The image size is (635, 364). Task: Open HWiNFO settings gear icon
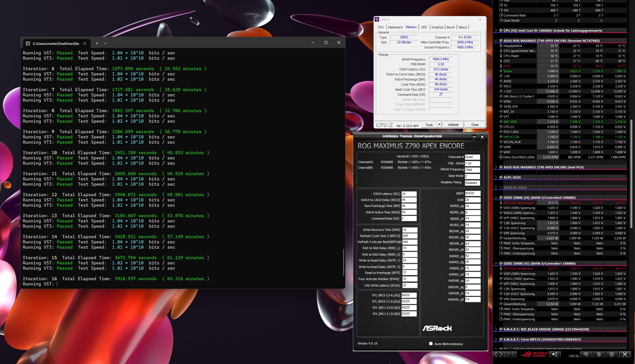click(x=612, y=354)
